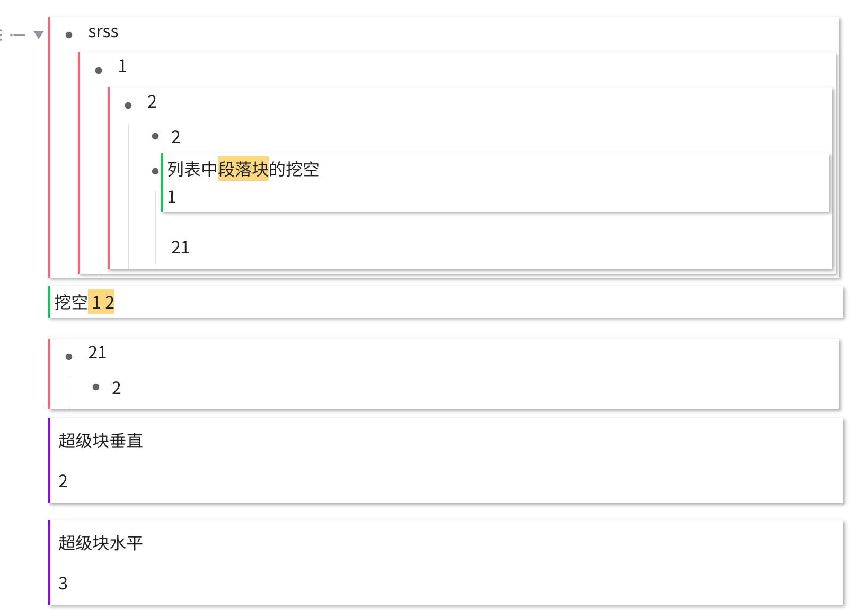Click the paragraph 3 under 超级块水平
Screen dimensions: 865x616
tap(63, 584)
